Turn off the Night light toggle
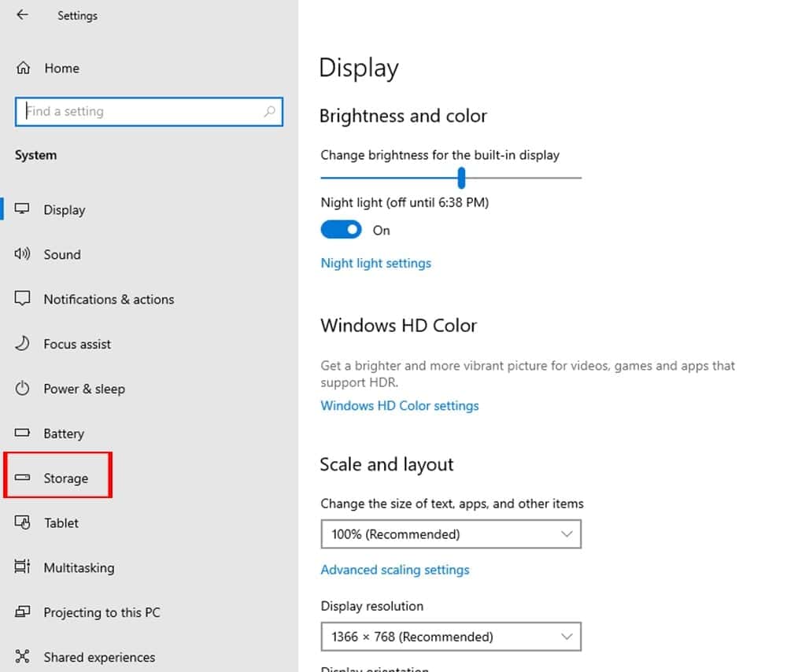Image resolution: width=787 pixels, height=672 pixels. click(x=341, y=230)
